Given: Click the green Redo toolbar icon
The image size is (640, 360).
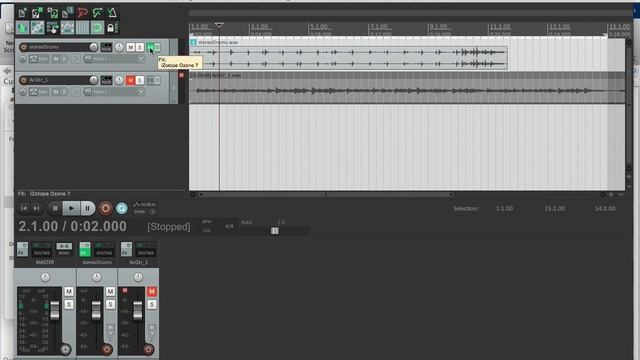Looking at the screenshot, I should tap(97, 13).
